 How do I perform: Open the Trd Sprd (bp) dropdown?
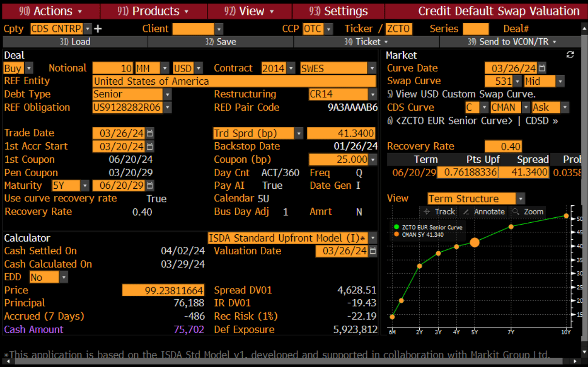point(299,133)
